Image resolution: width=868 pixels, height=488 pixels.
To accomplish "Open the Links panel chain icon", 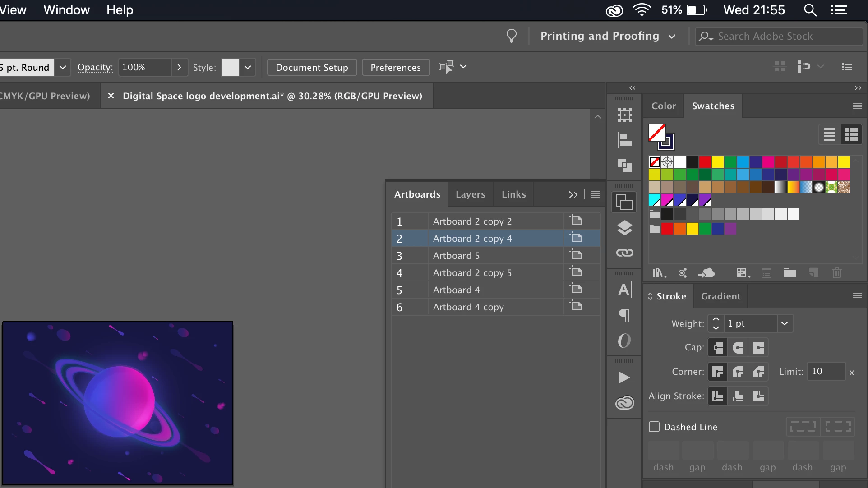I will [624, 253].
